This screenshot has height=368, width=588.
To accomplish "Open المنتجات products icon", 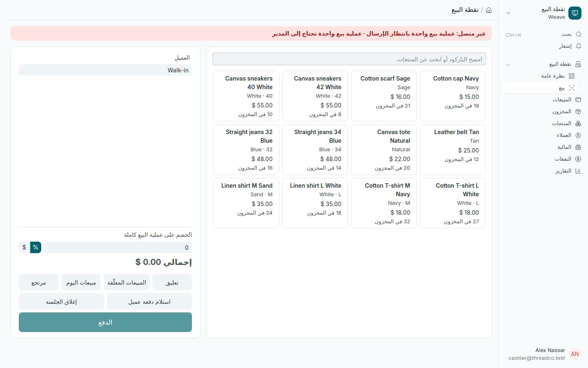I will [x=578, y=123].
